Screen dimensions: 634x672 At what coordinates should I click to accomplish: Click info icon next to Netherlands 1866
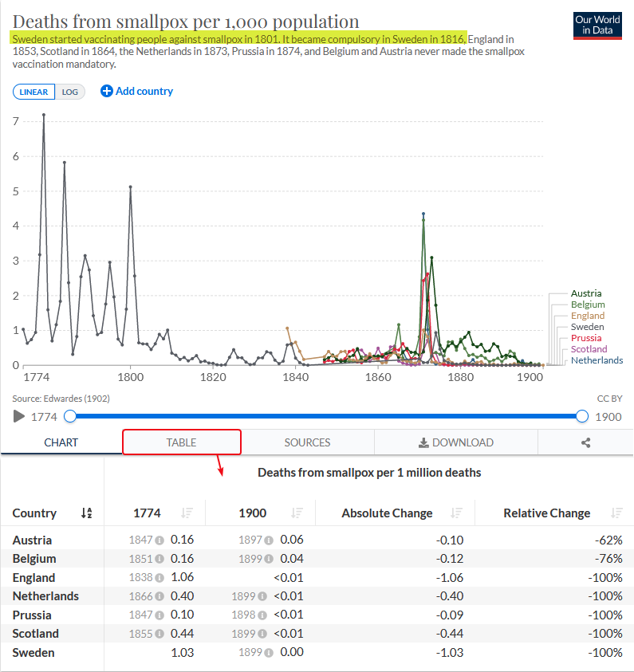click(x=159, y=596)
